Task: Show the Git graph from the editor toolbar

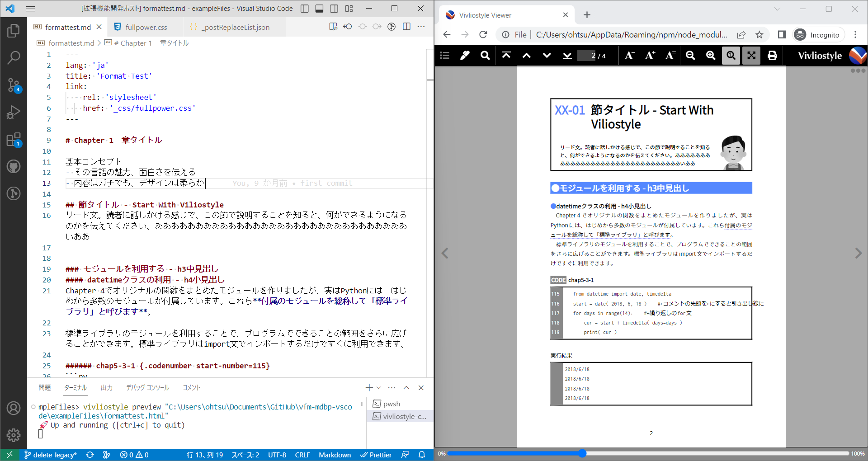Action: click(x=392, y=27)
